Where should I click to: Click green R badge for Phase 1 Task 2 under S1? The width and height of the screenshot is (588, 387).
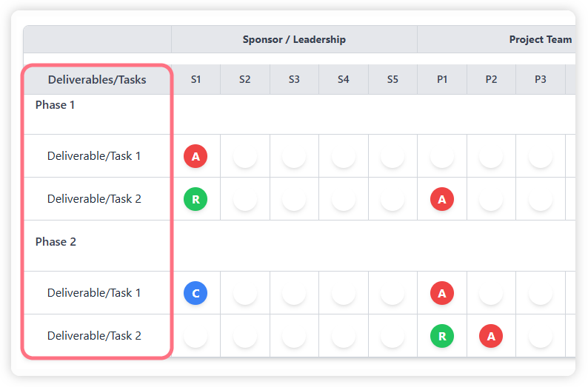pos(196,199)
